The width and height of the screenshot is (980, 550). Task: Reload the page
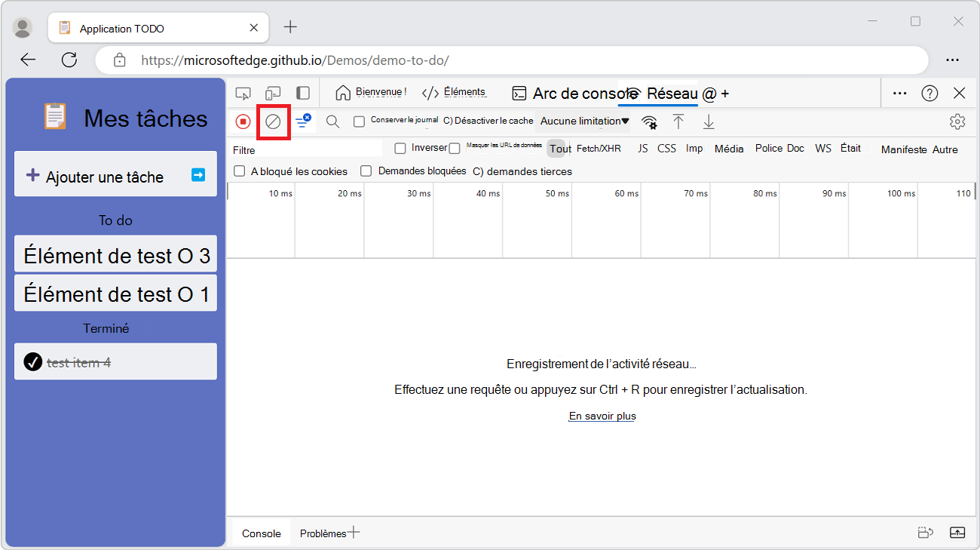coord(69,60)
